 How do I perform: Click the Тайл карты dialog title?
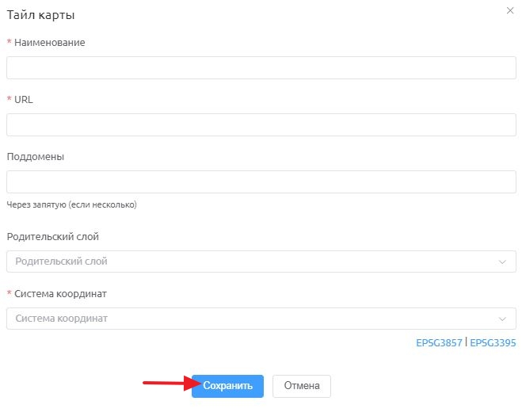coord(40,15)
